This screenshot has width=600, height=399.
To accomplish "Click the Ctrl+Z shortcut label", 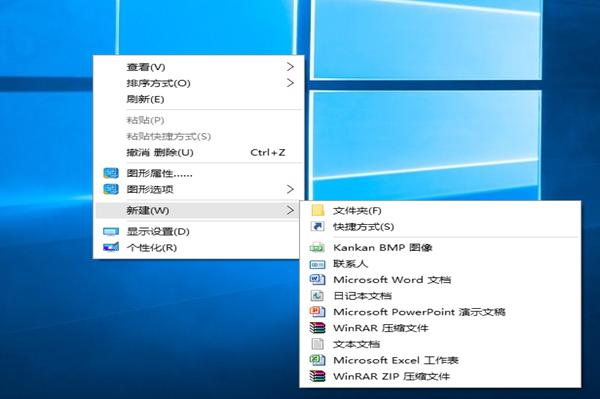I will (x=268, y=153).
